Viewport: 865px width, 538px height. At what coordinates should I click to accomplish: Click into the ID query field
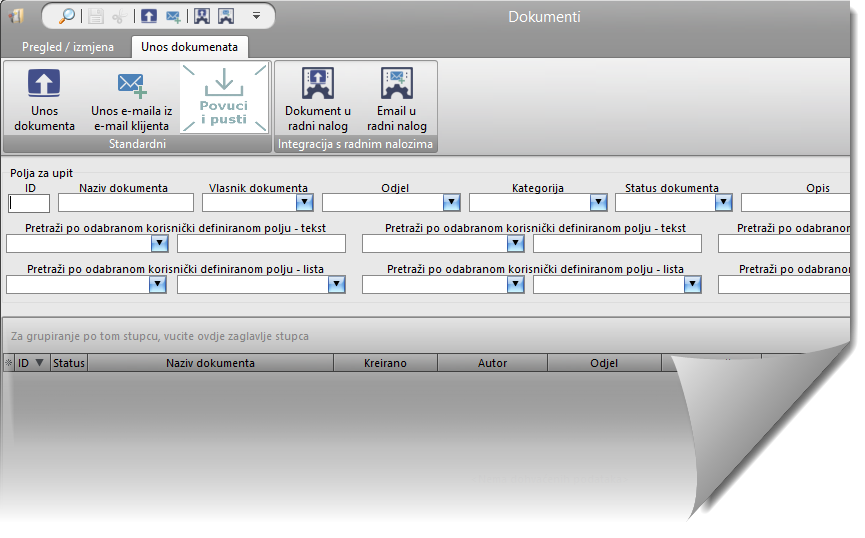coord(29,203)
